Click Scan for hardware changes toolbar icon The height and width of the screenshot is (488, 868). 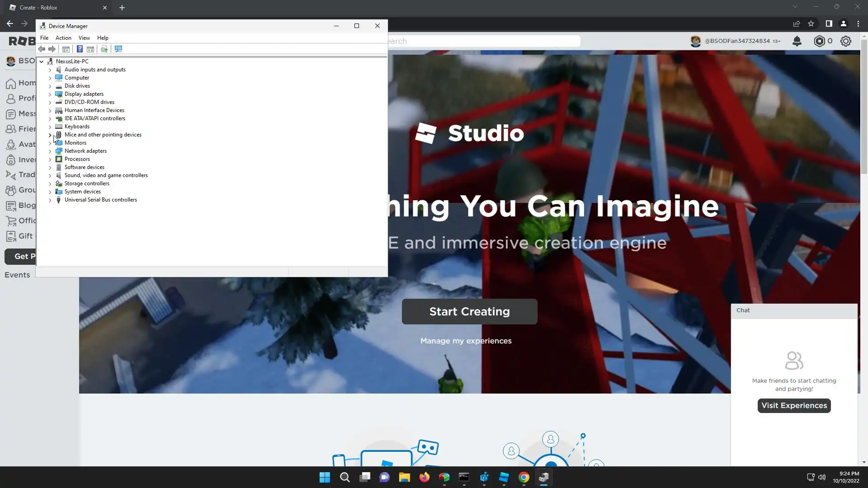pos(118,49)
